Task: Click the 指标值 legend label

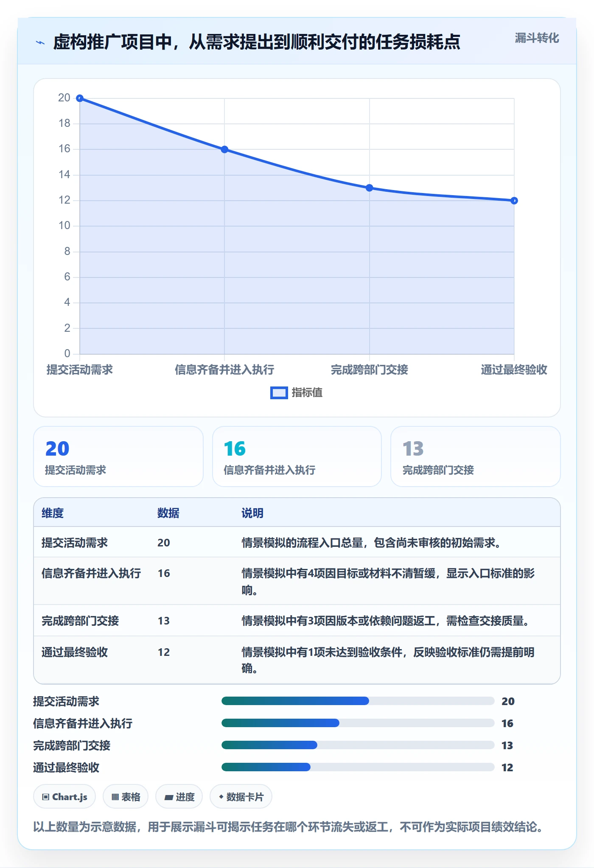Action: 307,393
